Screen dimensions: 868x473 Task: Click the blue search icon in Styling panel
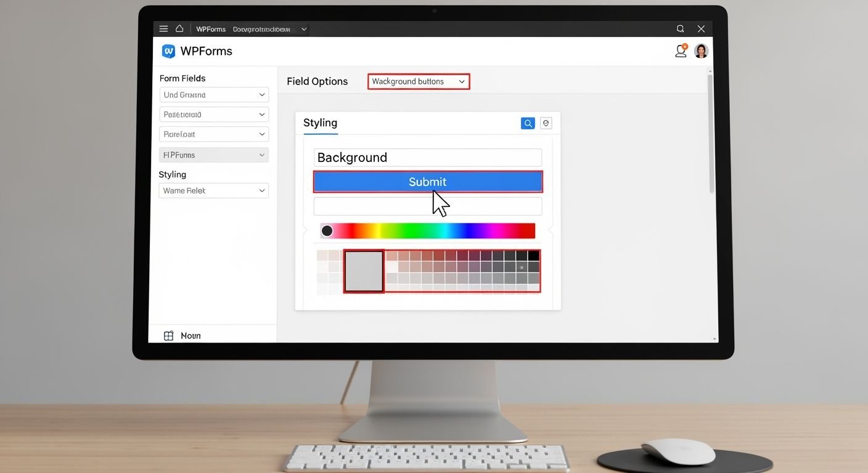pyautogui.click(x=528, y=123)
